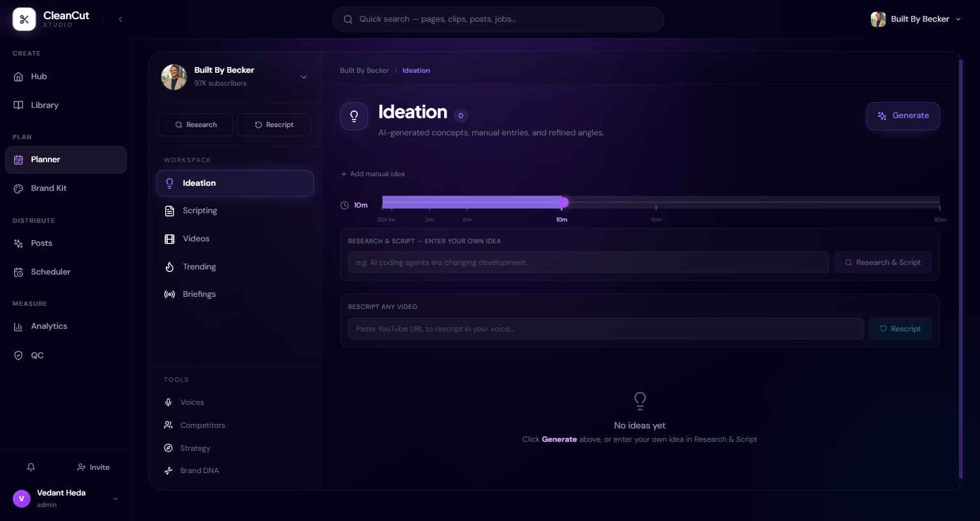The height and width of the screenshot is (521, 980).
Task: Click the Ideation lightbulb header icon
Action: pyautogui.click(x=354, y=116)
